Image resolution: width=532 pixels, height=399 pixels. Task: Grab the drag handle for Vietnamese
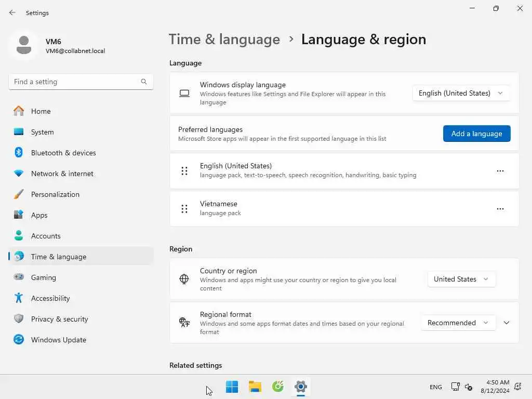tap(184, 209)
